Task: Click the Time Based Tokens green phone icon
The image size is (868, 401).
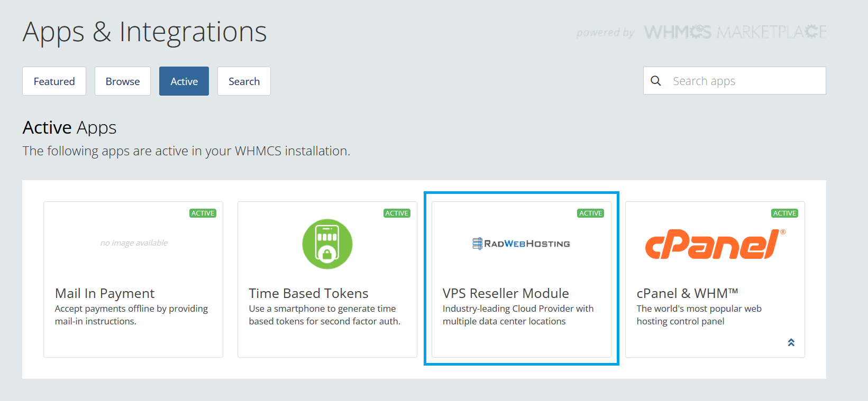Action: pyautogui.click(x=327, y=244)
